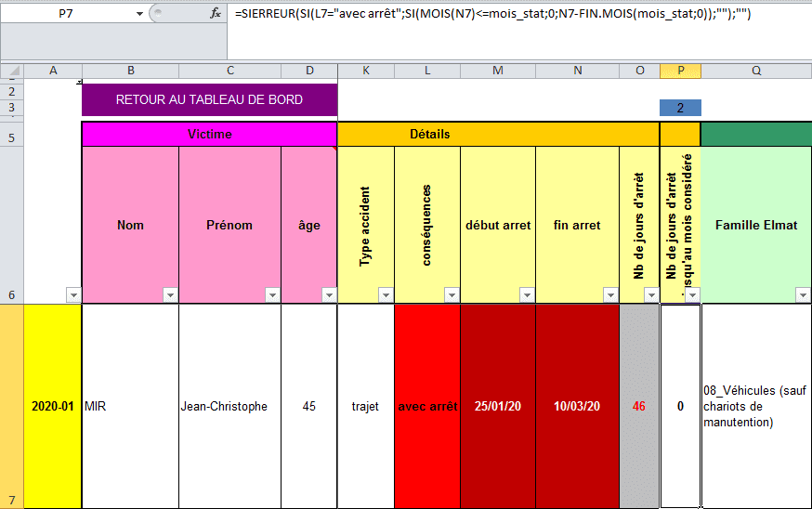The height and width of the screenshot is (509, 812).
Task: Open the Famille Elmat filter dropdown
Action: point(803,294)
